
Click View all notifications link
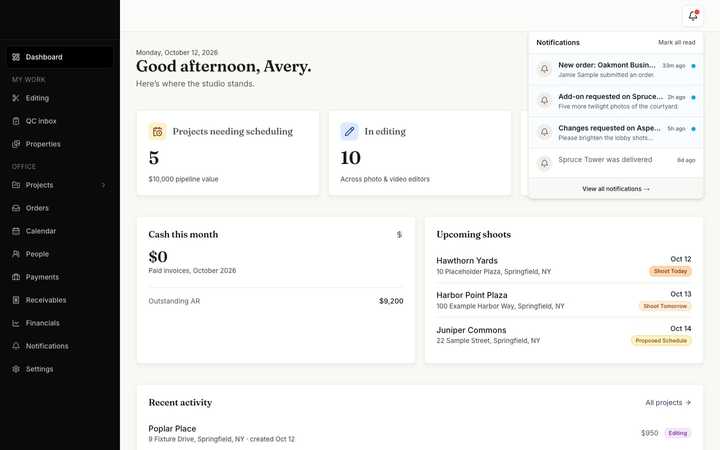(616, 189)
